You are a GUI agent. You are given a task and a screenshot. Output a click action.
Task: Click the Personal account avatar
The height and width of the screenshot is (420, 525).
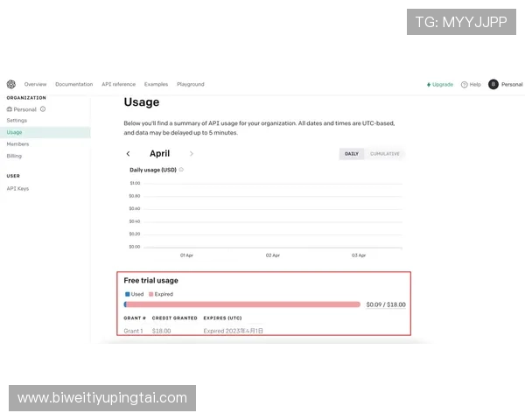coord(493,84)
